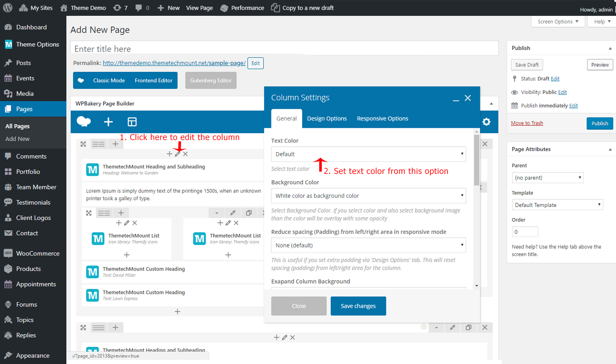The width and height of the screenshot is (616, 364).
Task: Open the Background Color dropdown
Action: tap(368, 196)
